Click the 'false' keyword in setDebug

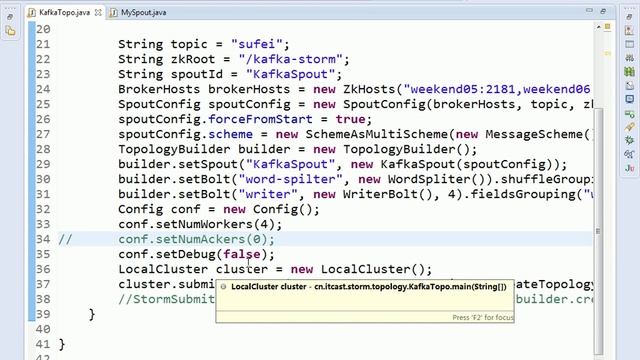[x=242, y=255]
